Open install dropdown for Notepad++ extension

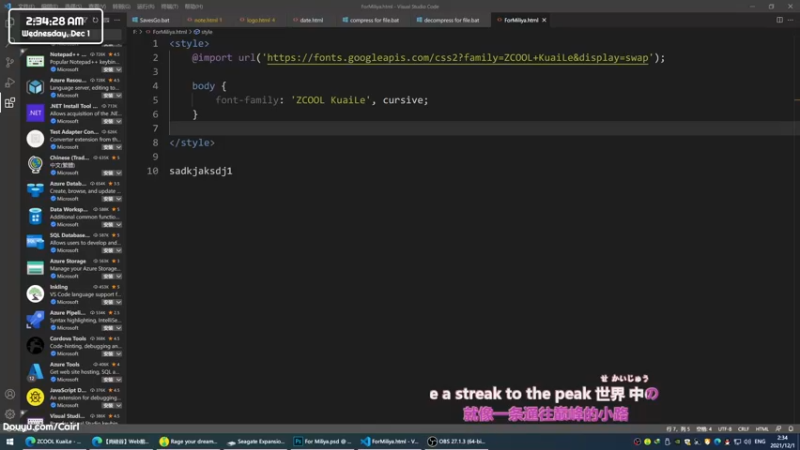coord(118,69)
